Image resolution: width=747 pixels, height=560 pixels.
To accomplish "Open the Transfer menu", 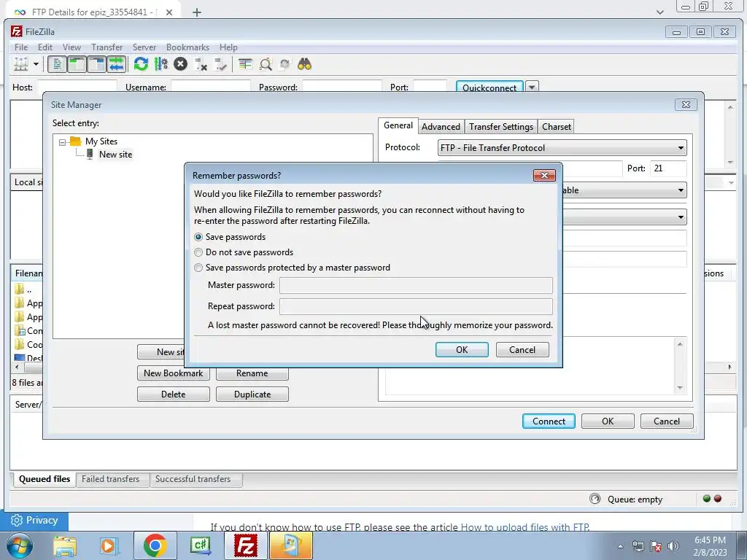I will pos(107,47).
